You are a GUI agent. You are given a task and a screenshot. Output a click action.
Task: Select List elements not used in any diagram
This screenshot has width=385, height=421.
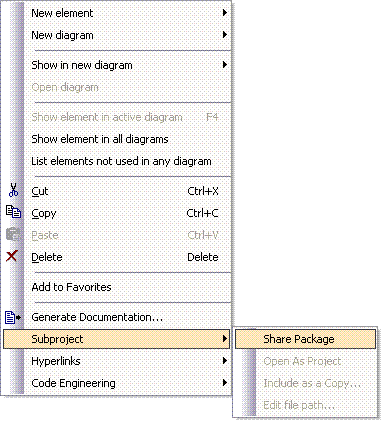click(117, 161)
